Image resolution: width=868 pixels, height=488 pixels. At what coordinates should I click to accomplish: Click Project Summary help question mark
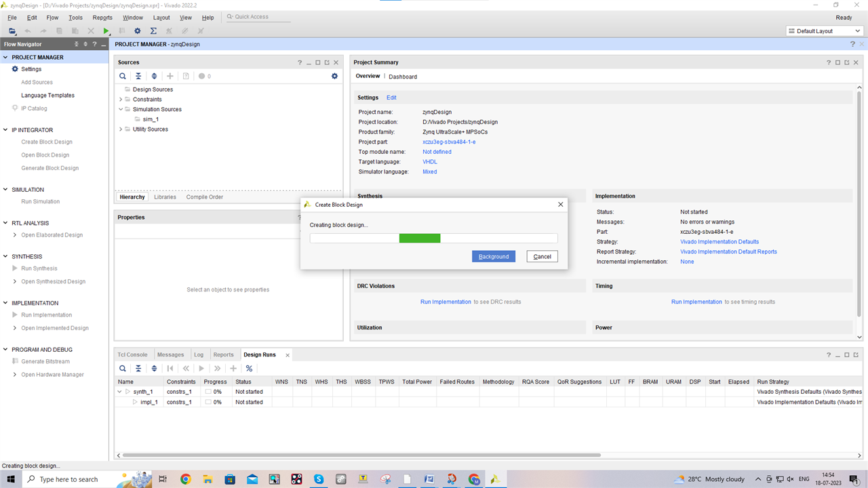click(829, 62)
